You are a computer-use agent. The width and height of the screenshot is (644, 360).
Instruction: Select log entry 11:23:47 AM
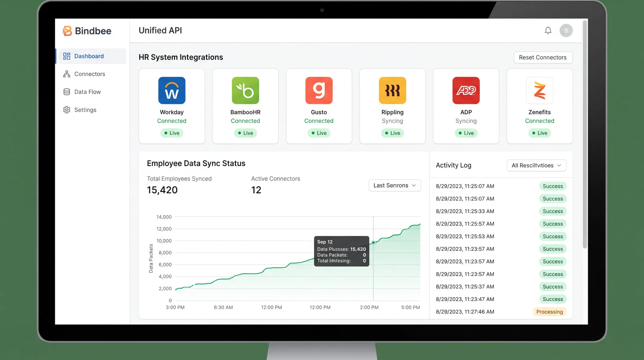pyautogui.click(x=501, y=299)
